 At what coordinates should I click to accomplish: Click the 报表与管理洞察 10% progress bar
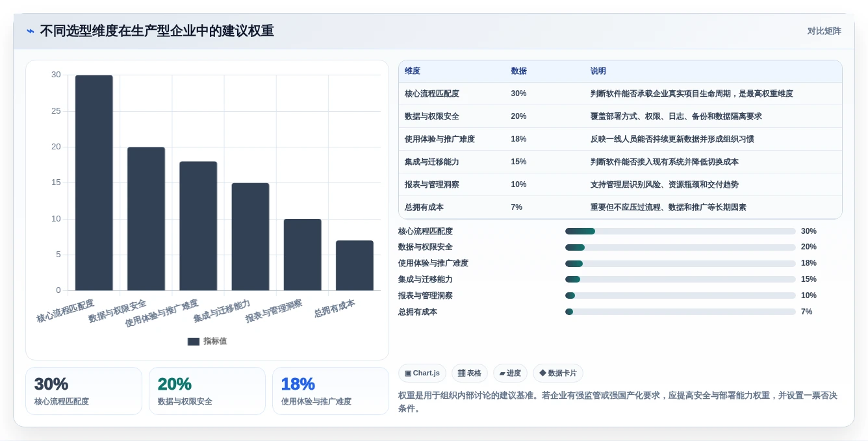[x=680, y=296]
